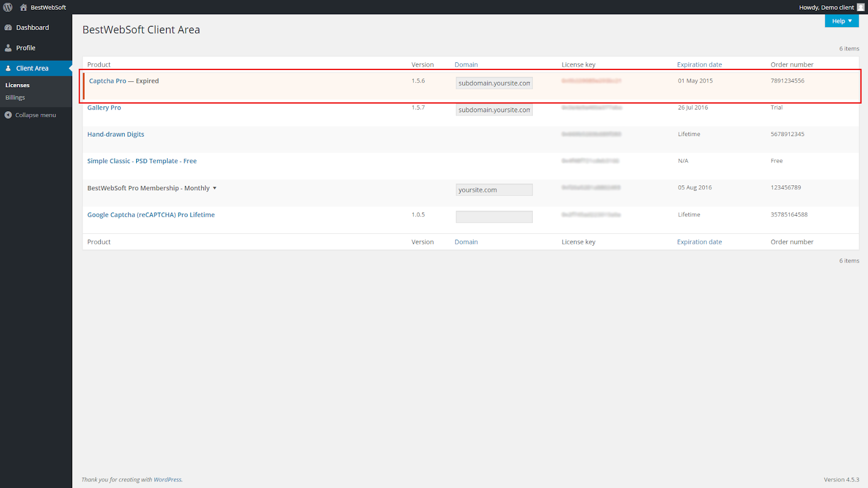Click N/A expiration cell
This screenshot has width=868, height=488.
[683, 161]
